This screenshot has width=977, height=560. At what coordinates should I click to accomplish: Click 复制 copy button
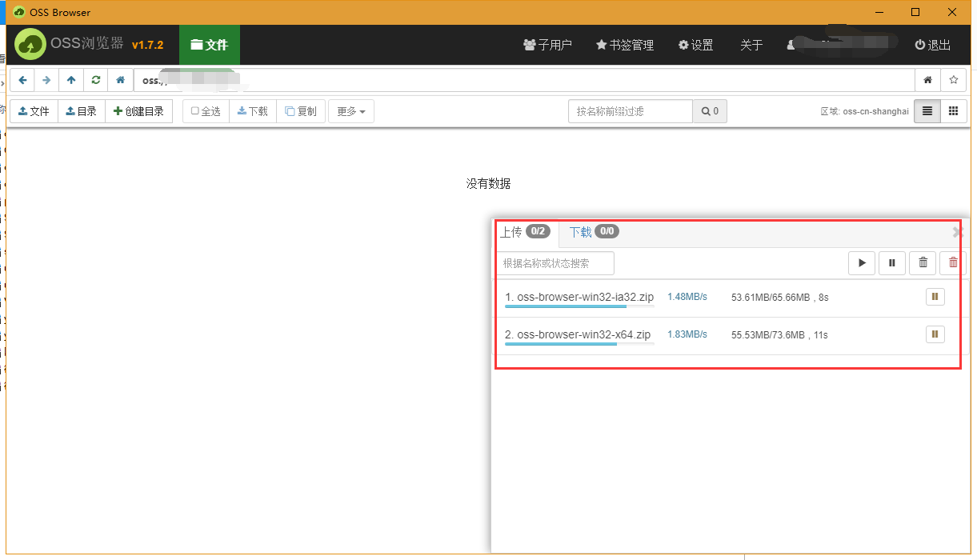pos(301,111)
